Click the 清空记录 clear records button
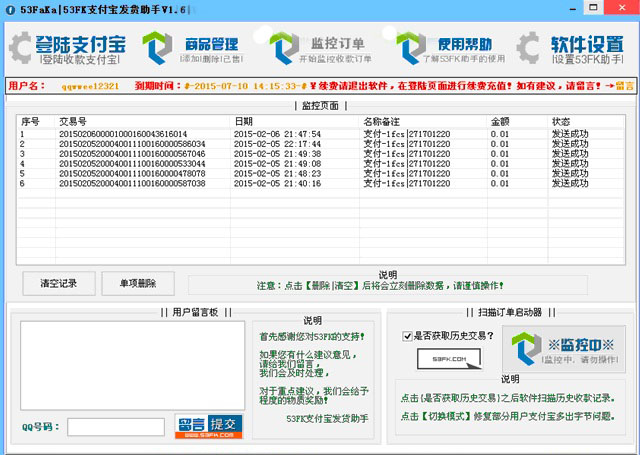The width and height of the screenshot is (640, 455). click(x=57, y=283)
